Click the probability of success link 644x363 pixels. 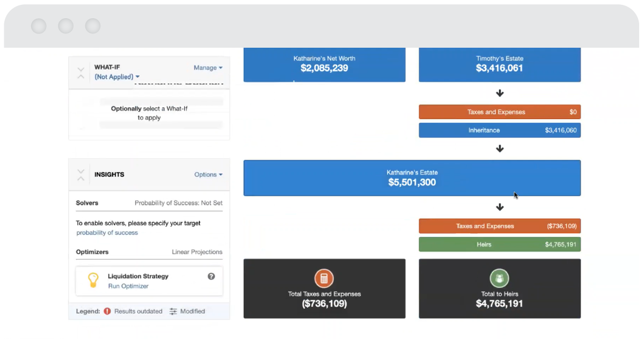click(107, 233)
